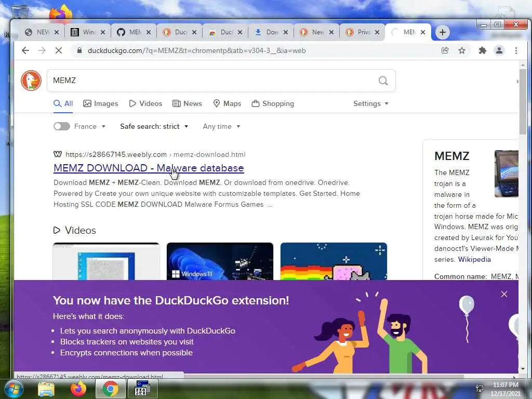Toggle the France region switch
The width and height of the screenshot is (532, 399).
point(62,126)
